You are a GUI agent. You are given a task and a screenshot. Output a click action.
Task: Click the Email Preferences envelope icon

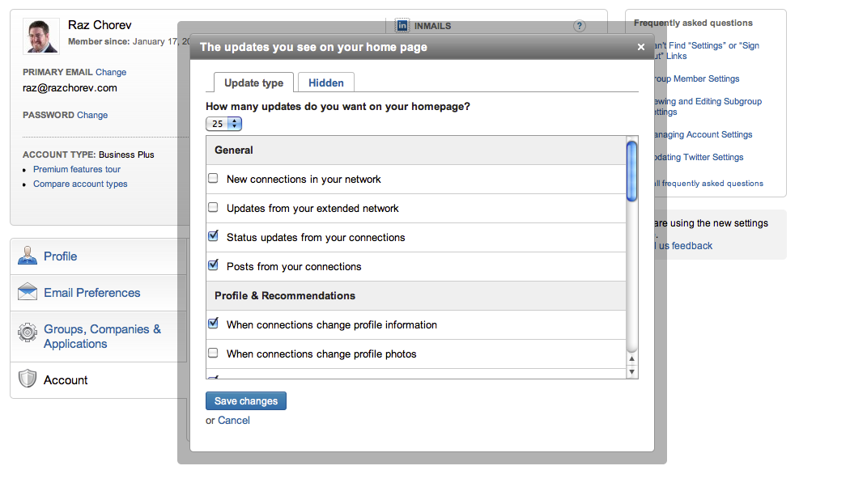coord(28,292)
